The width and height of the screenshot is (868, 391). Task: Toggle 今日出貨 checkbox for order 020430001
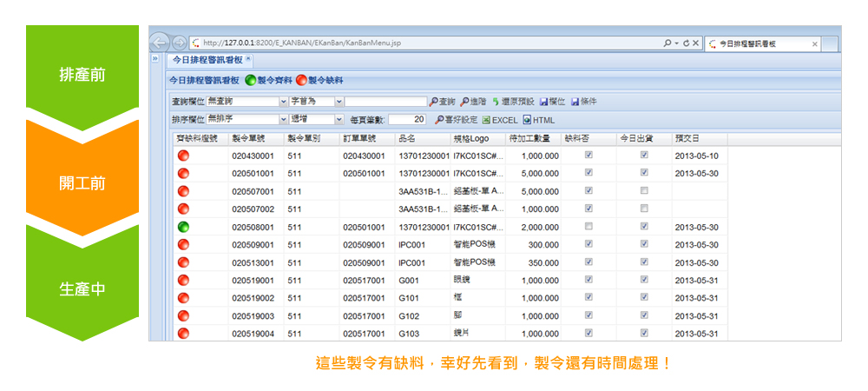click(643, 156)
